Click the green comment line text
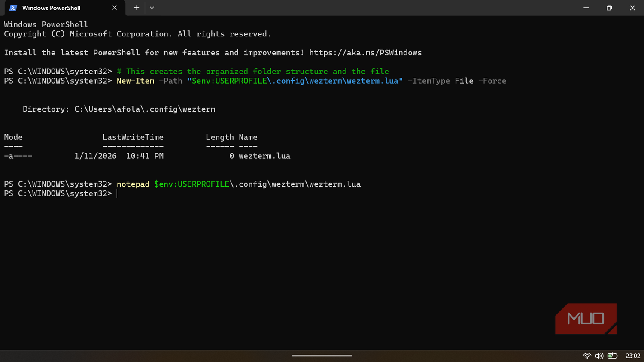 (x=253, y=72)
